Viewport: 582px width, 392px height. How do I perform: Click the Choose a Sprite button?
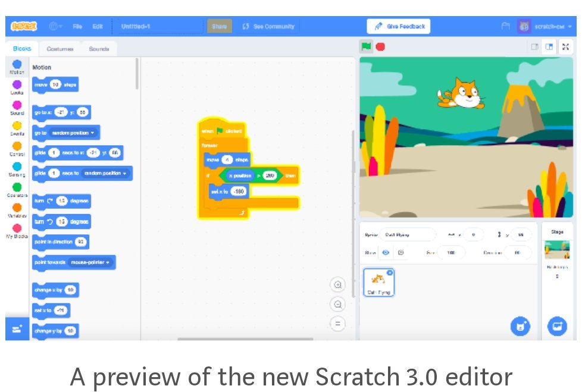click(x=520, y=326)
